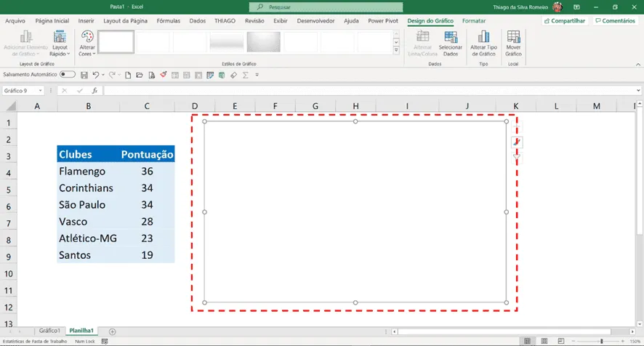Image resolution: width=644 pixels, height=346 pixels.
Task: Select the Pontuação header cell
Action: point(147,154)
